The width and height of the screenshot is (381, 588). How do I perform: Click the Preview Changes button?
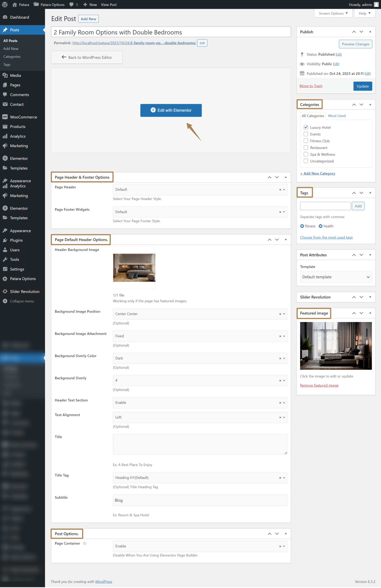355,44
